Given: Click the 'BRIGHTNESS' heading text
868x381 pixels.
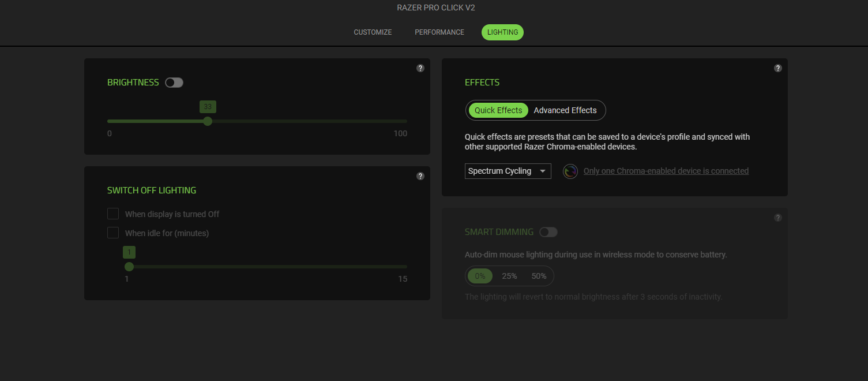Looking at the screenshot, I should pyautogui.click(x=133, y=83).
